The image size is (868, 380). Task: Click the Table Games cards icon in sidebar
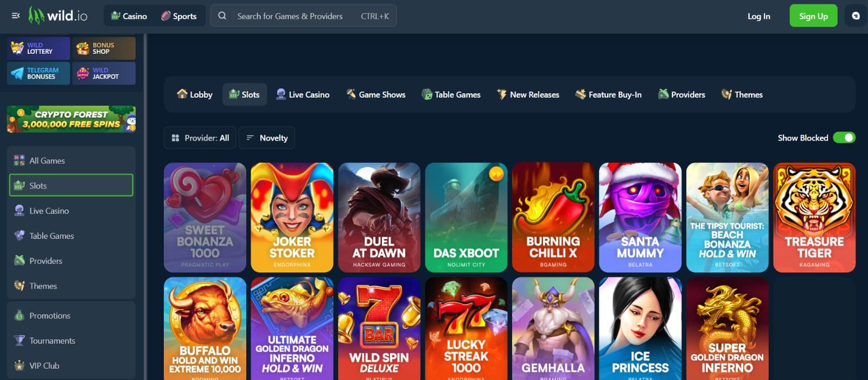(x=20, y=235)
